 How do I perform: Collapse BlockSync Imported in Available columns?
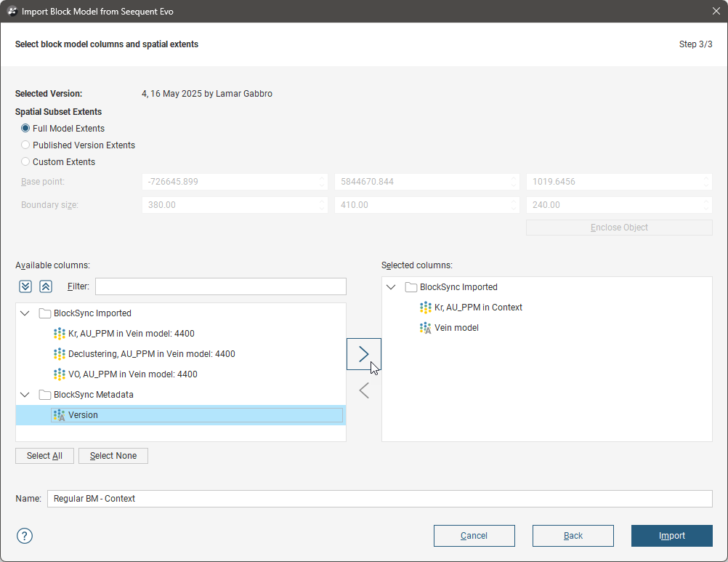[x=25, y=313]
